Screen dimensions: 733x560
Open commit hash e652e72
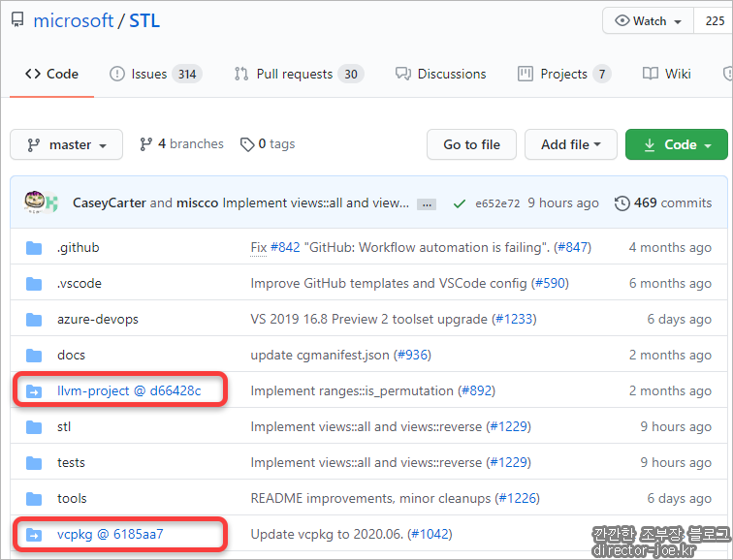pos(497,203)
